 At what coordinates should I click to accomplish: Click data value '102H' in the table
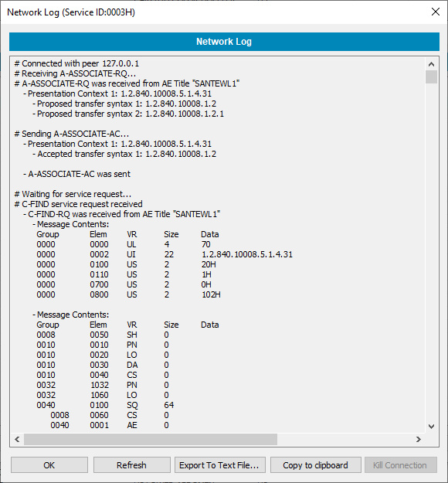211,294
